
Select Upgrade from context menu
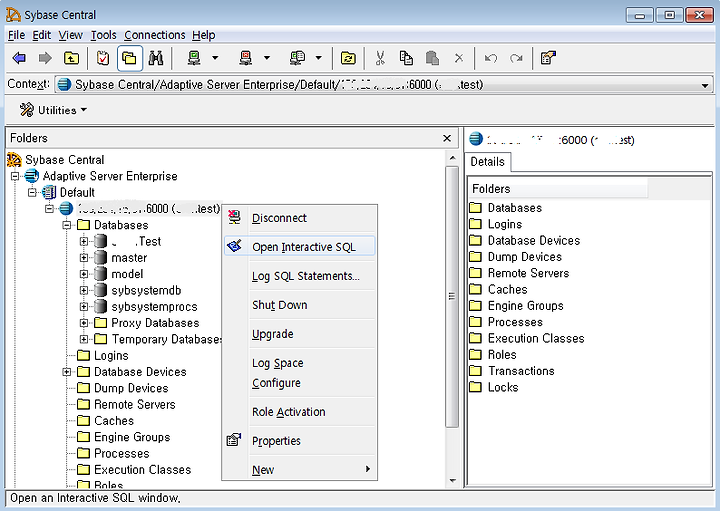tap(299, 334)
